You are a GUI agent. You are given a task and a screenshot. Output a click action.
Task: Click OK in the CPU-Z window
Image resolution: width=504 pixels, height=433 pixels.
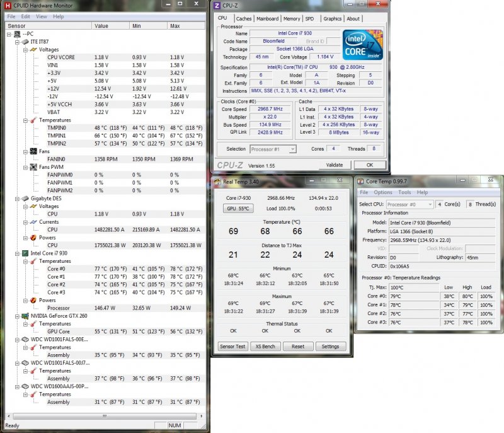coord(370,165)
